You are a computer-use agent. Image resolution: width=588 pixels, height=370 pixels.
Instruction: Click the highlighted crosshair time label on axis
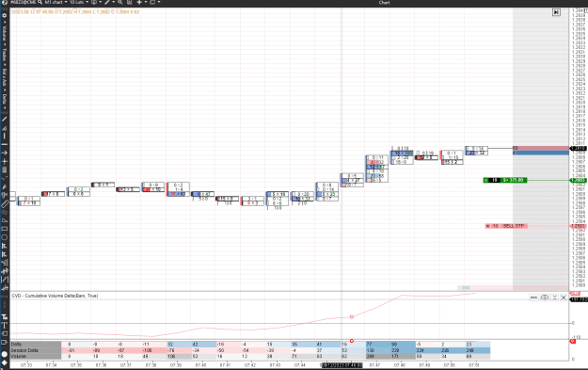coord(342,365)
